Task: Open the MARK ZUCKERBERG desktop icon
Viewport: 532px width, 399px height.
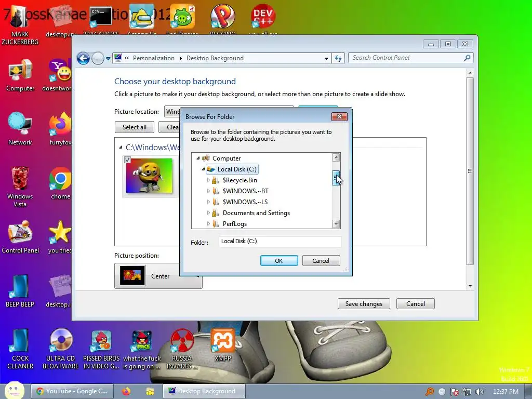Action: [20, 25]
